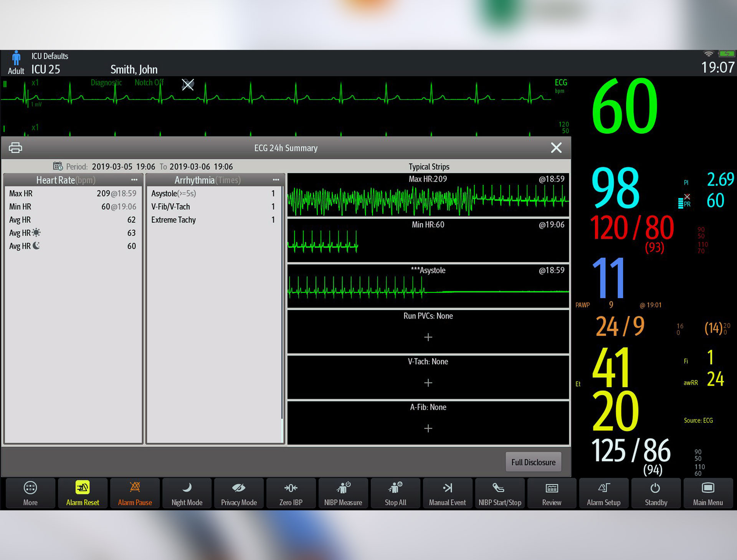Add a Run PVCs strip with plus
Viewport: 737px width, 560px height.
coord(428,337)
